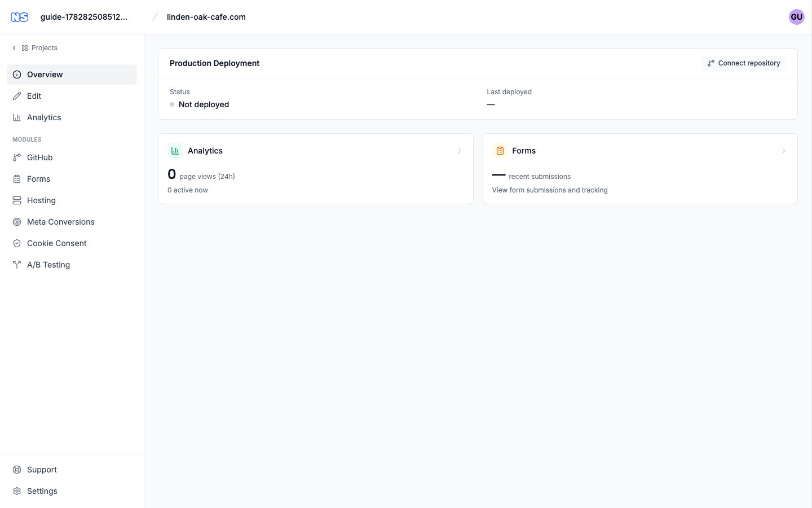Expand the Forms card chevron
Viewport: 812px width, 508px height.
click(784, 151)
